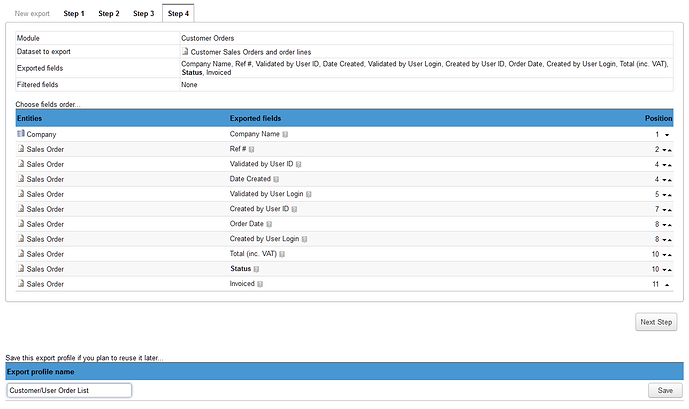Click Sales Order icon in Order Date row
689x409 pixels.
tap(21, 223)
